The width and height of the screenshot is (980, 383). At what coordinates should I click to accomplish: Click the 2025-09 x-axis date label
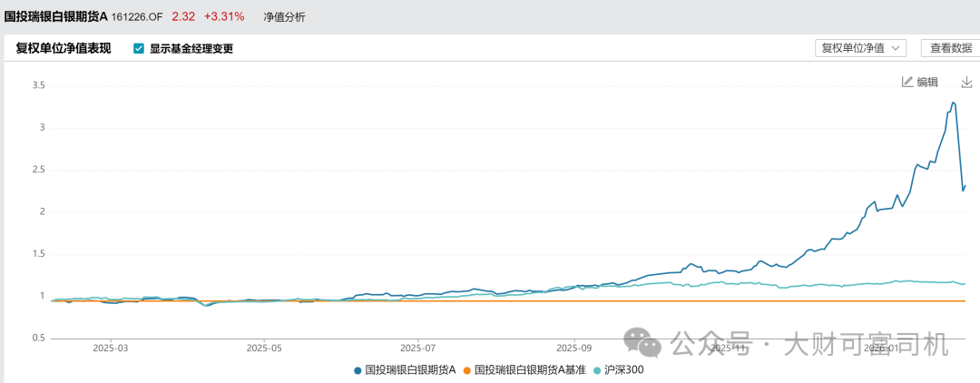[x=573, y=347]
